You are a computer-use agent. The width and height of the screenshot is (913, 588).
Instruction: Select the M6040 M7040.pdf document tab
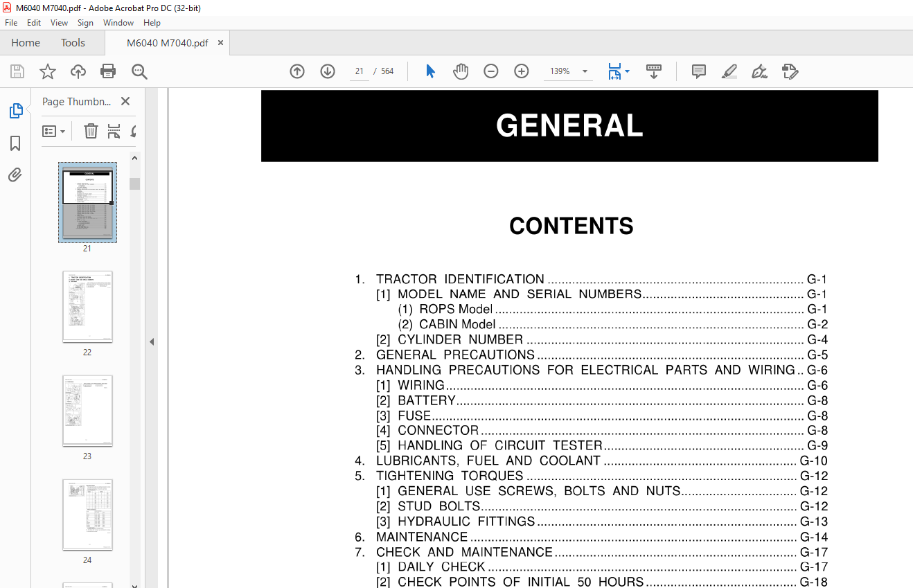(167, 43)
